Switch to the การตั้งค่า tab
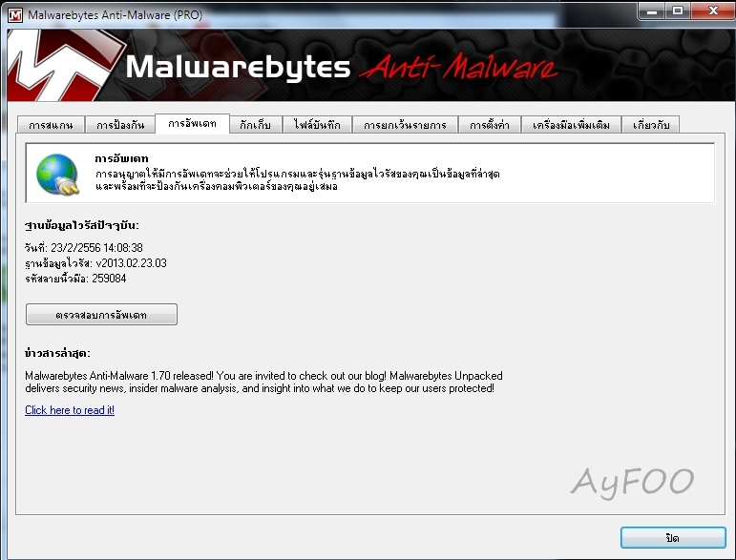This screenshot has height=560, width=736. [490, 125]
